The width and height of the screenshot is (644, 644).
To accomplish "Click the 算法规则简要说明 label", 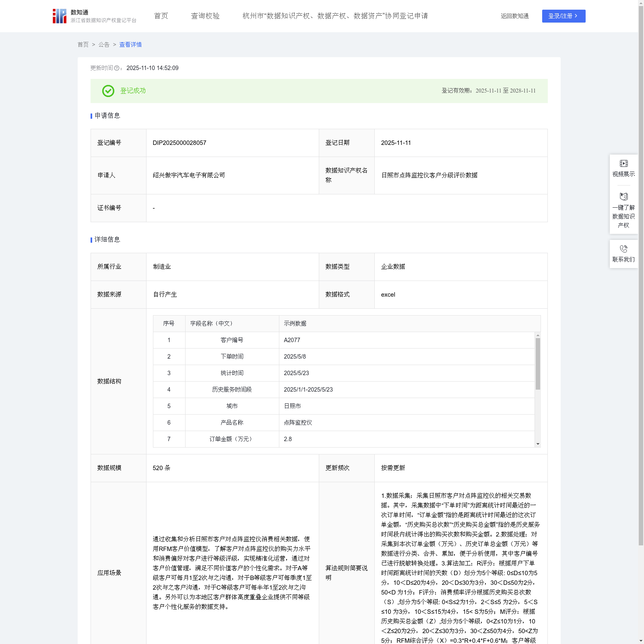I will (x=347, y=573).
